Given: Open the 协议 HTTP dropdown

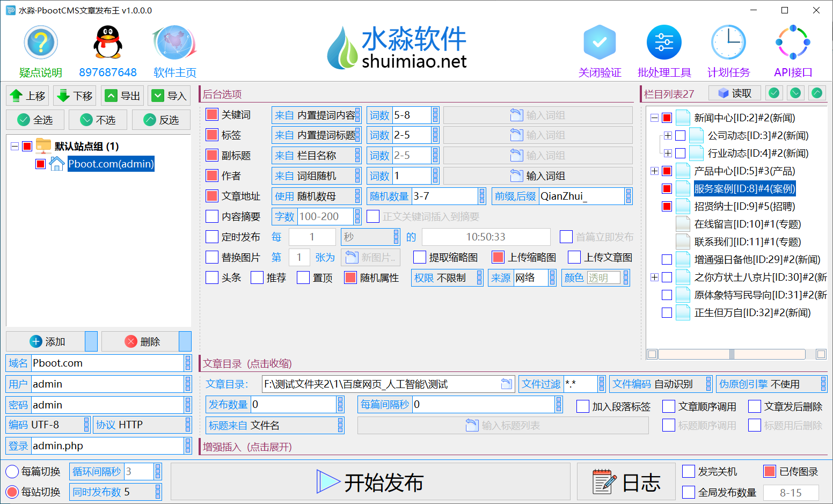Looking at the screenshot, I should click(x=142, y=425).
